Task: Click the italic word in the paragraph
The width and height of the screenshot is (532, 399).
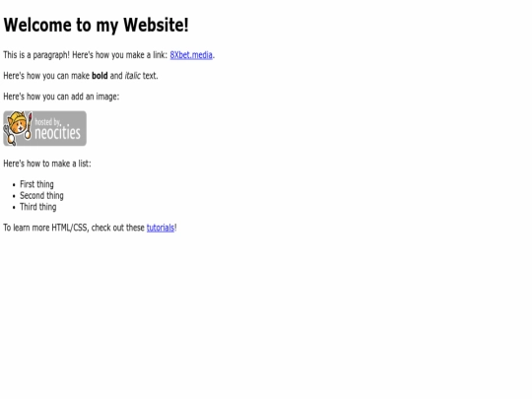Action: pyautogui.click(x=133, y=76)
